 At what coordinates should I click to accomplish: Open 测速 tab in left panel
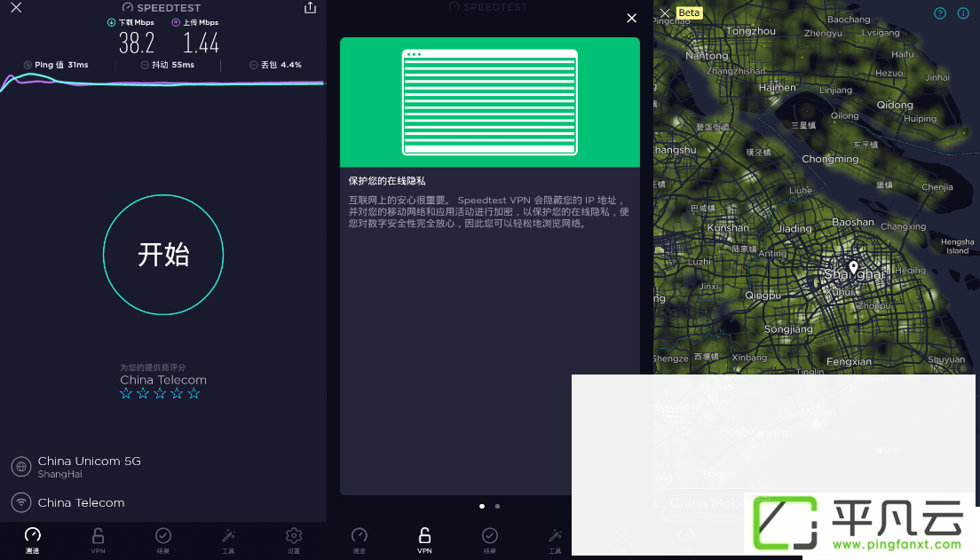[33, 540]
